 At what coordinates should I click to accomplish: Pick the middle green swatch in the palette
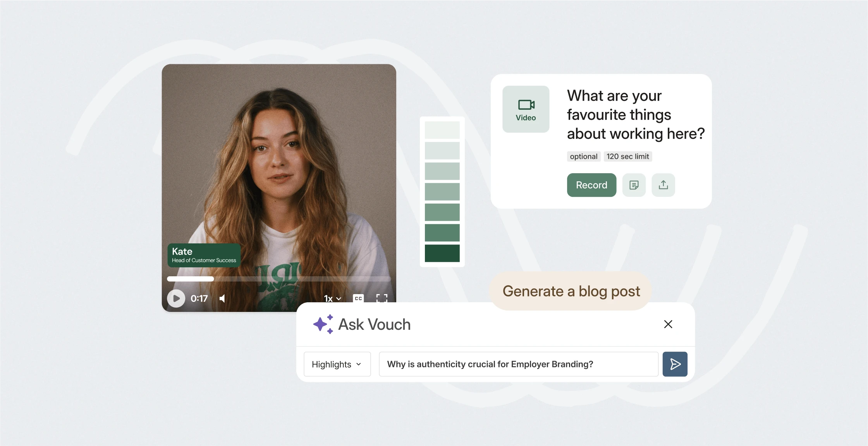tap(442, 191)
